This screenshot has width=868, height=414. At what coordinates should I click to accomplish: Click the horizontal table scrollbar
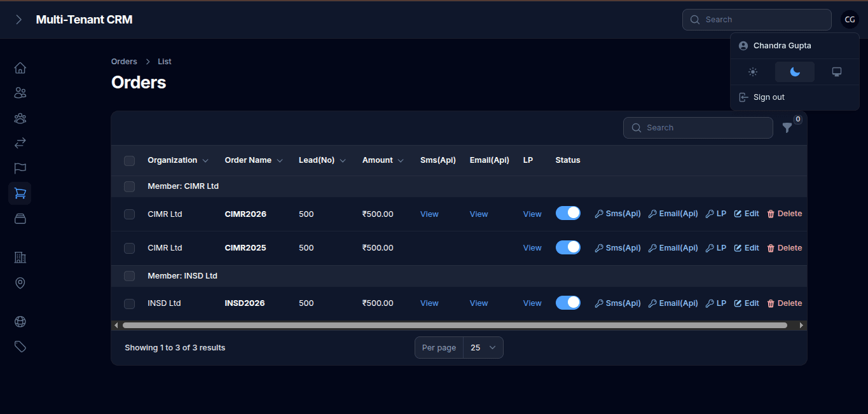pos(455,325)
